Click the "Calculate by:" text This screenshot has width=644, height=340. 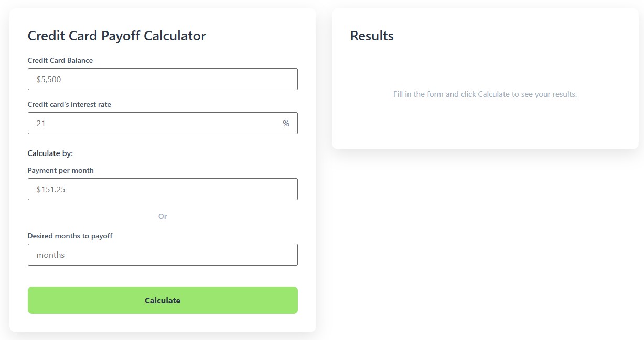[x=50, y=153]
